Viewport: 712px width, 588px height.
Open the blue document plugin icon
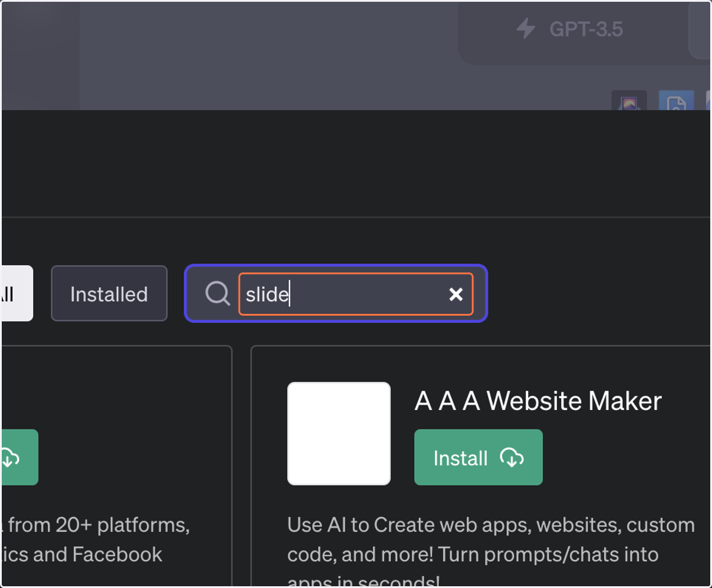[x=676, y=101]
